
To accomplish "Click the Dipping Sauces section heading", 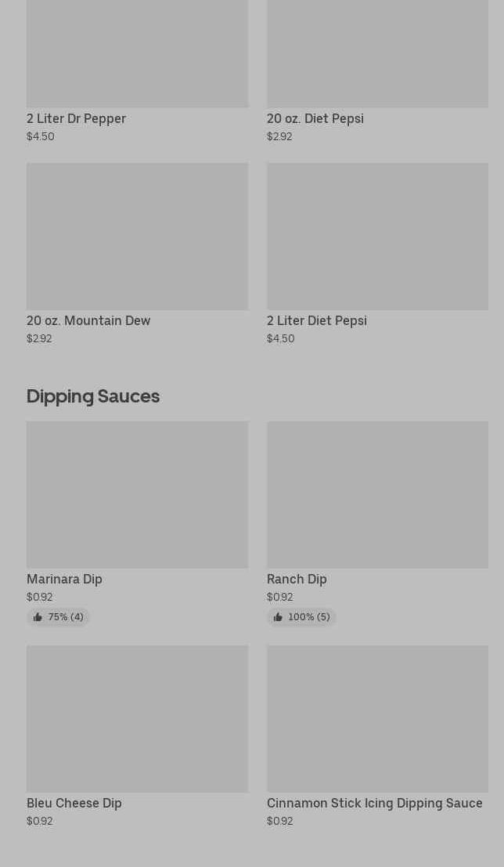I will (93, 396).
